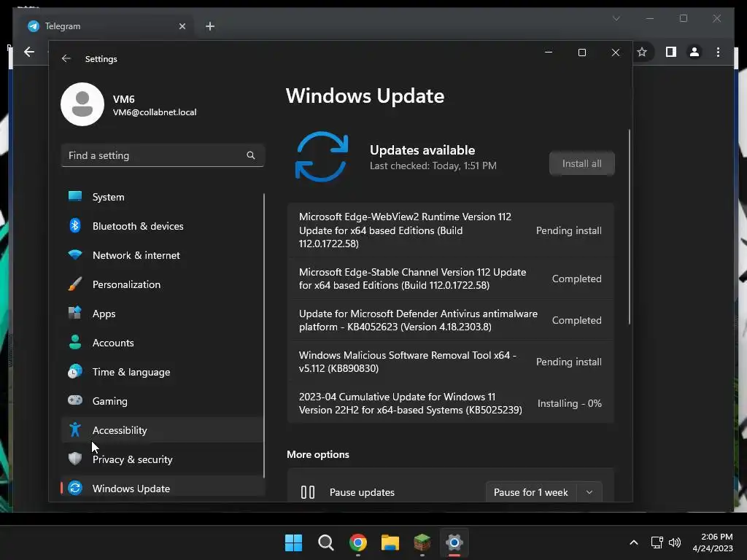
Task: Click Chrome's back navigation arrow
Action: [29, 52]
